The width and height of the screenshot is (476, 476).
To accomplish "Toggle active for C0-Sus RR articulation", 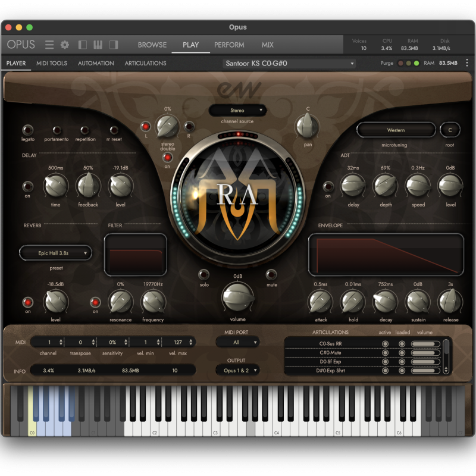I will (385, 344).
